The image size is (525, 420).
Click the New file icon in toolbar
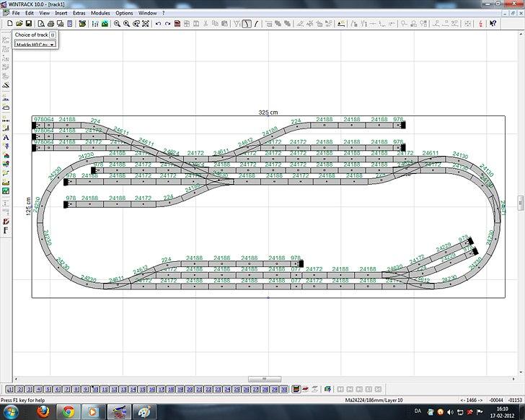9,24
